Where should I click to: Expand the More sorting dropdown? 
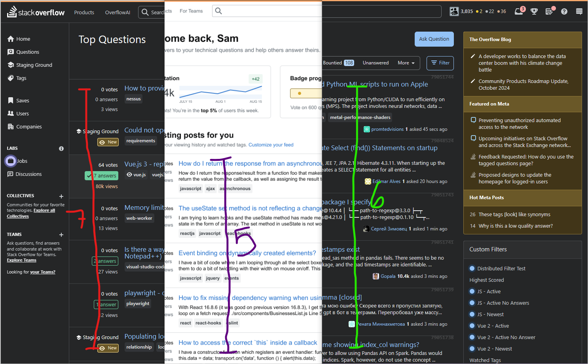pos(406,63)
